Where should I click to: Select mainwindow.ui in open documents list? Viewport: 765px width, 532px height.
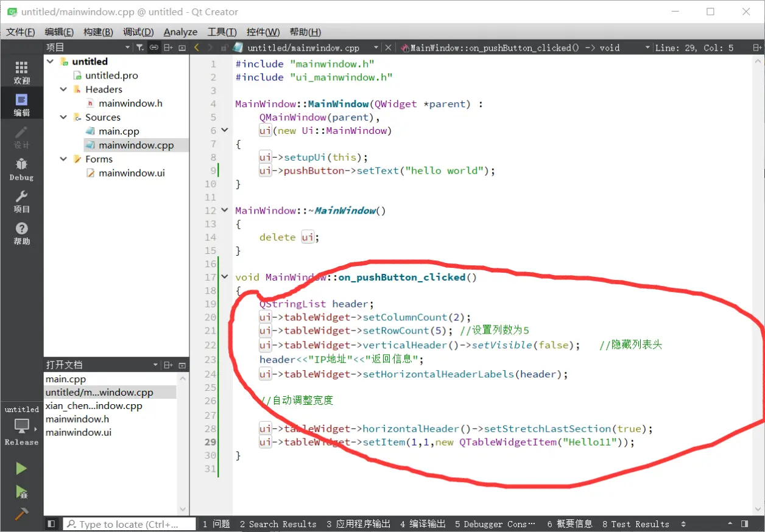point(79,433)
